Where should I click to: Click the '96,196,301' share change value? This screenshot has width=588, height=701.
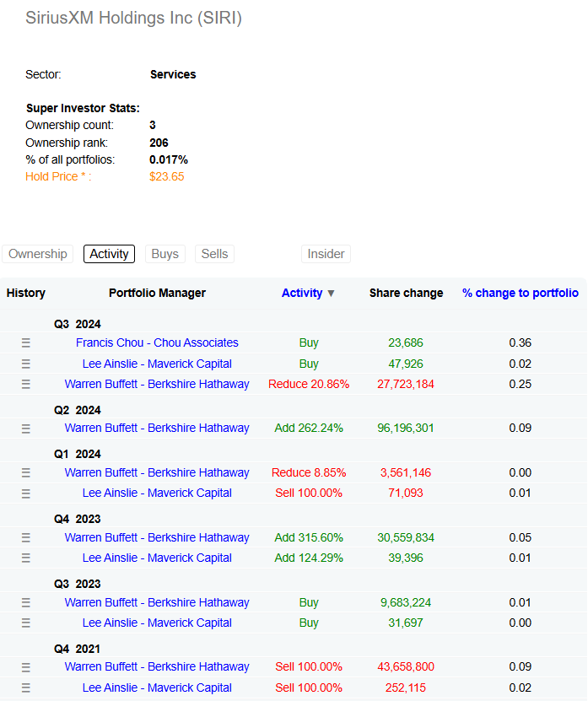[406, 428]
